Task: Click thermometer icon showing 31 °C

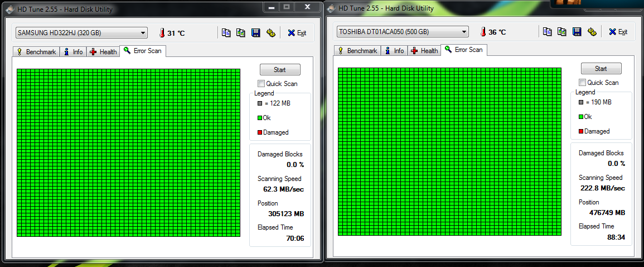Action: point(162,33)
